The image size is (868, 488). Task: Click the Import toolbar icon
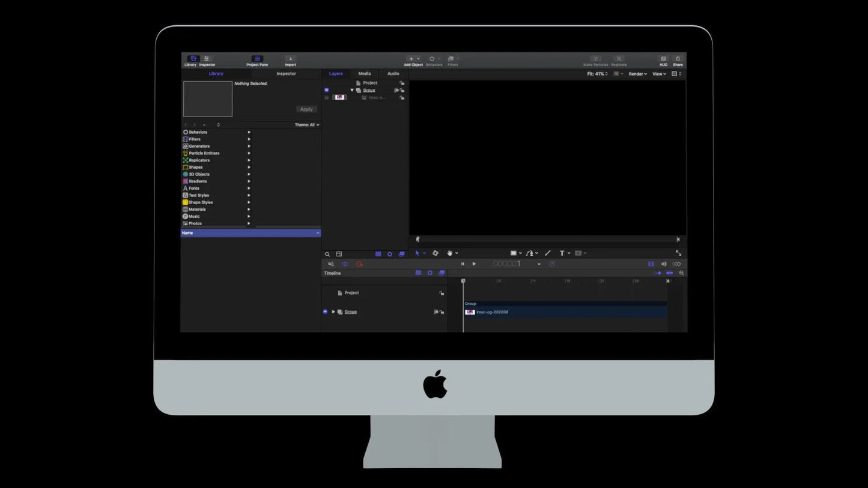coord(290,61)
